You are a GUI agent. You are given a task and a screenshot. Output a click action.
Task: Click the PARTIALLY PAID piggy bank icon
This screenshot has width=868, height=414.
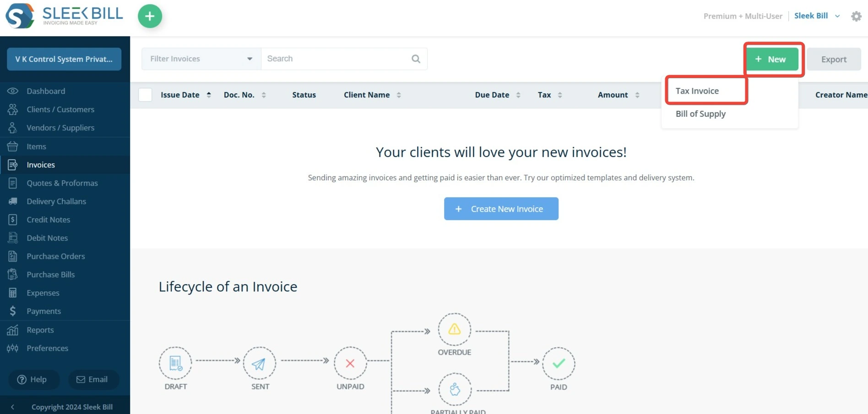click(x=455, y=389)
